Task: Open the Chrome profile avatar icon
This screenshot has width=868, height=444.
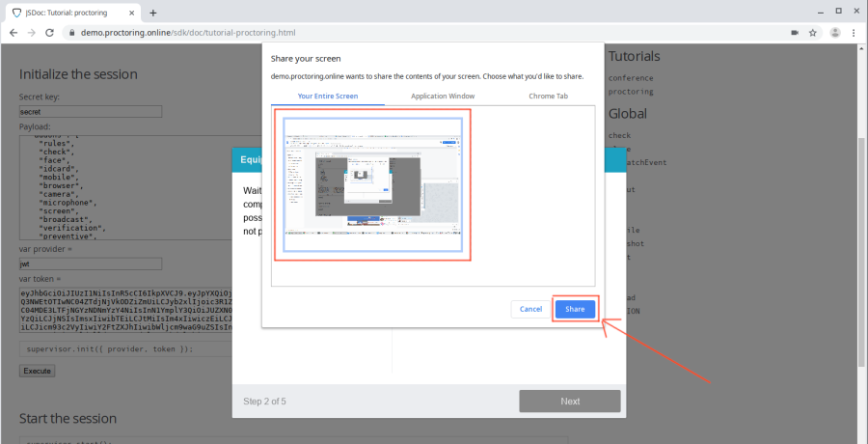Action: [835, 33]
